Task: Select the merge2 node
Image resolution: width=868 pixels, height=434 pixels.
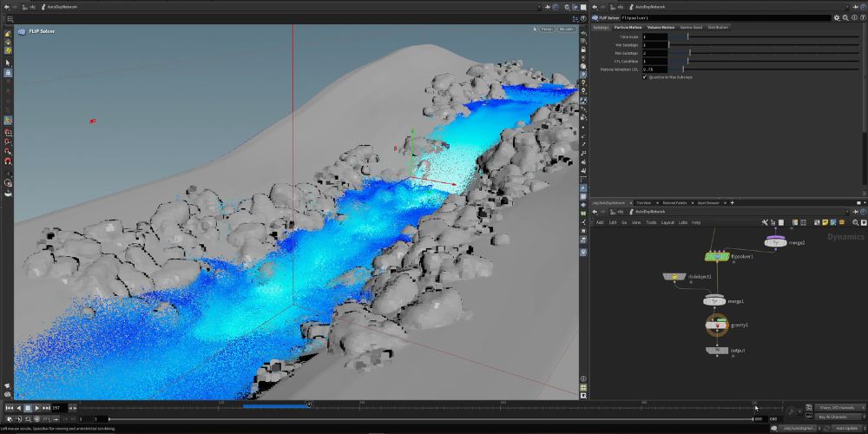Action: coord(775,243)
